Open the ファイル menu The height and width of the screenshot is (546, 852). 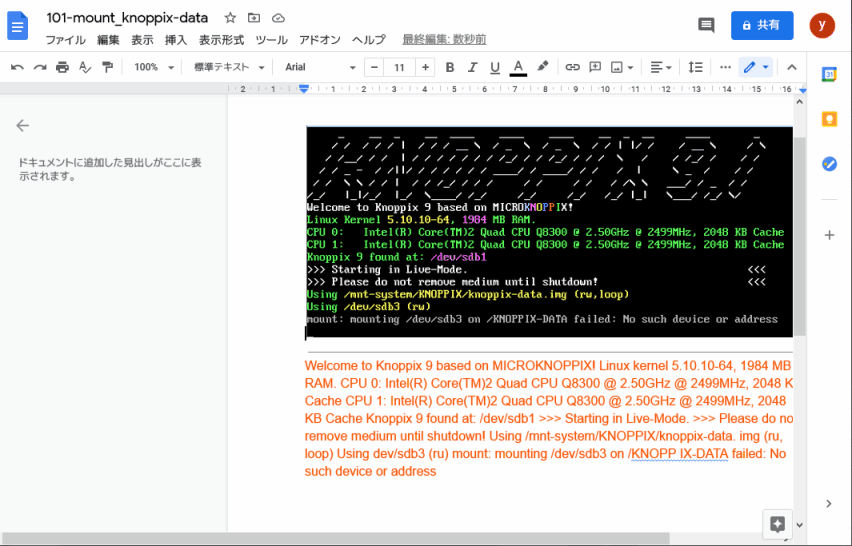65,40
